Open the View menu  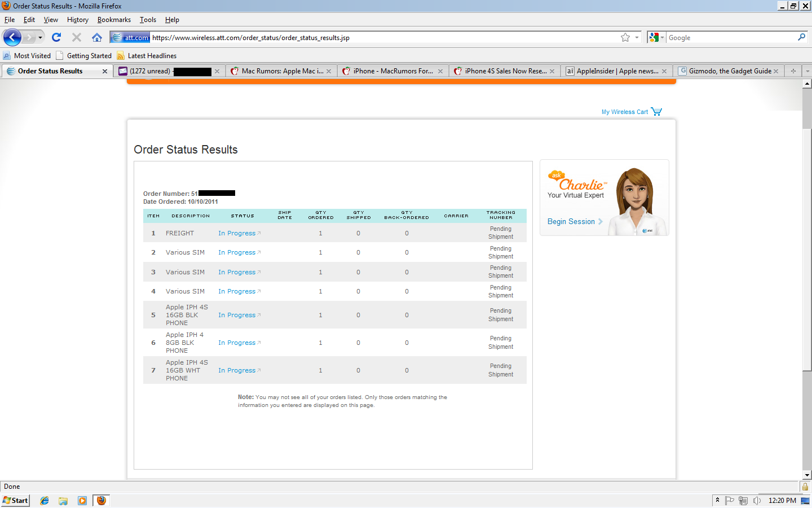pyautogui.click(x=51, y=20)
